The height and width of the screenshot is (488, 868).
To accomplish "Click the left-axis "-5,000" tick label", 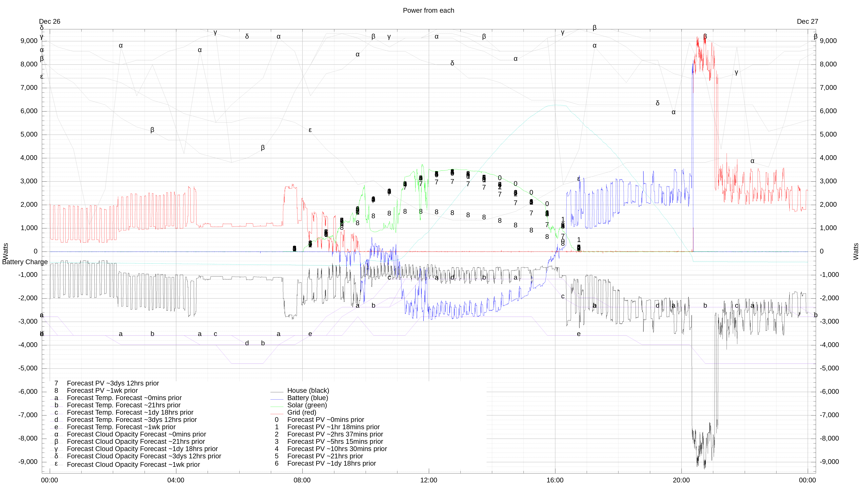I will click(x=28, y=368).
